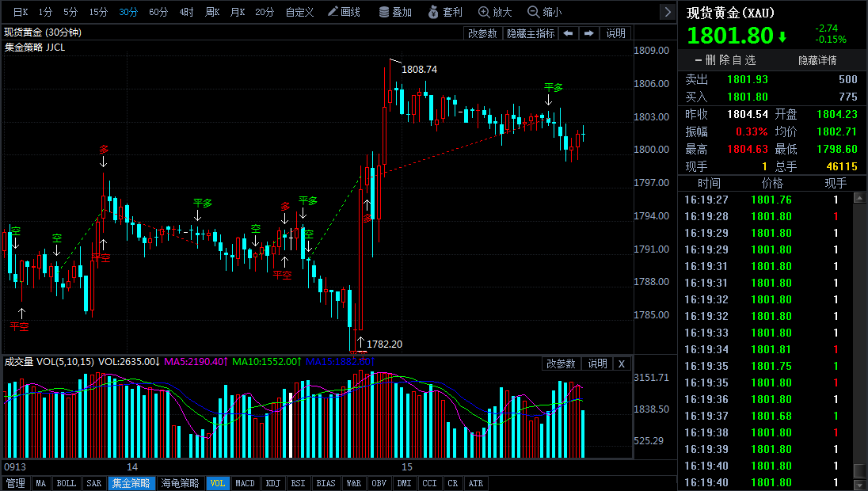The height and width of the screenshot is (491, 868).
Task: Click the 1782.20 low price label
Action: (x=384, y=344)
